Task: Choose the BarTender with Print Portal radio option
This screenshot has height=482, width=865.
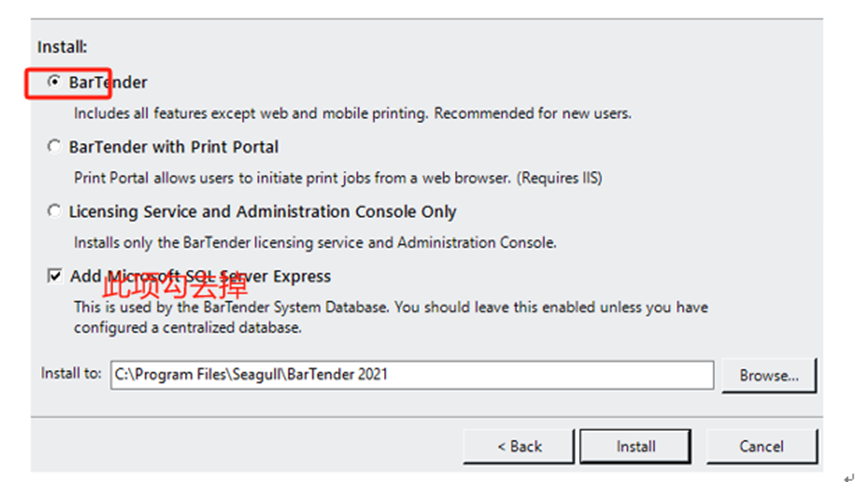Action: point(54,147)
